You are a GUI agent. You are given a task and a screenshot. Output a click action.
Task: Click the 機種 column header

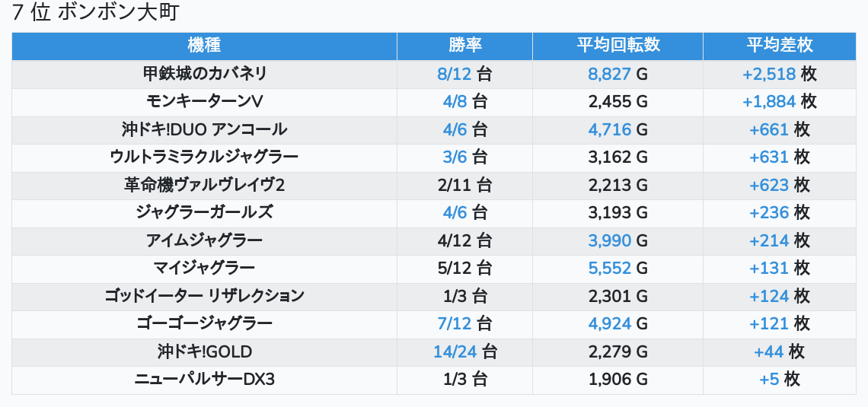[204, 46]
